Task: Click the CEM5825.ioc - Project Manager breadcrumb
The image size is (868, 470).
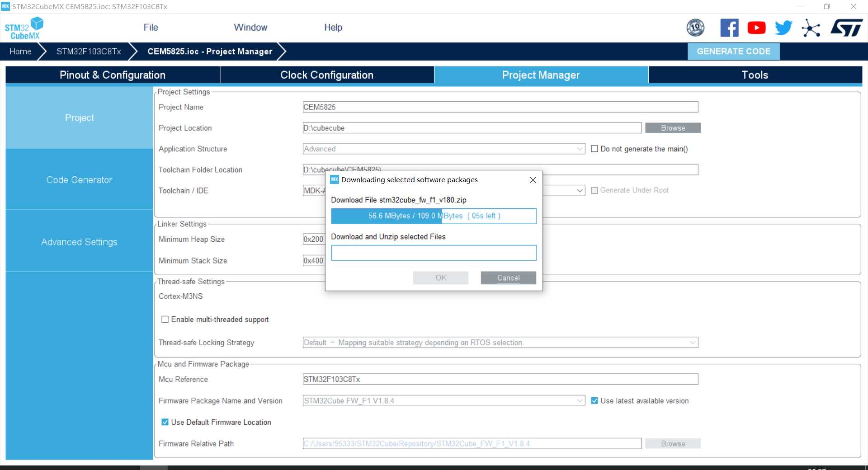Action: 210,52
